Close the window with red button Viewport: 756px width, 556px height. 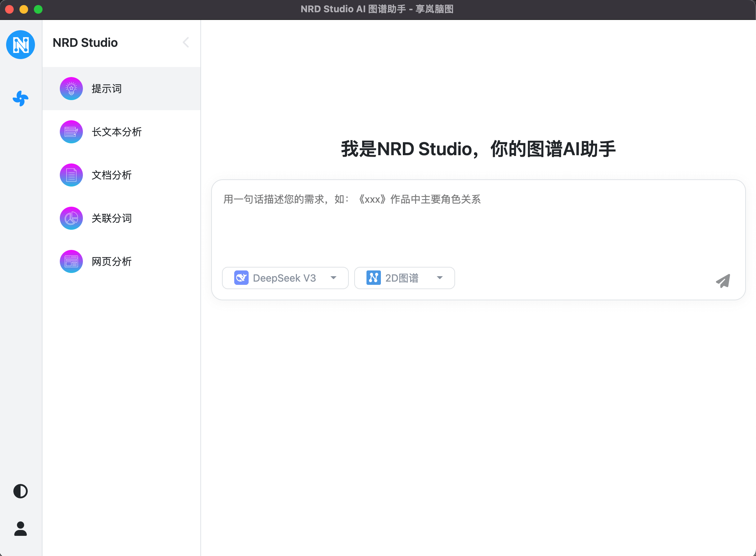(x=9, y=9)
